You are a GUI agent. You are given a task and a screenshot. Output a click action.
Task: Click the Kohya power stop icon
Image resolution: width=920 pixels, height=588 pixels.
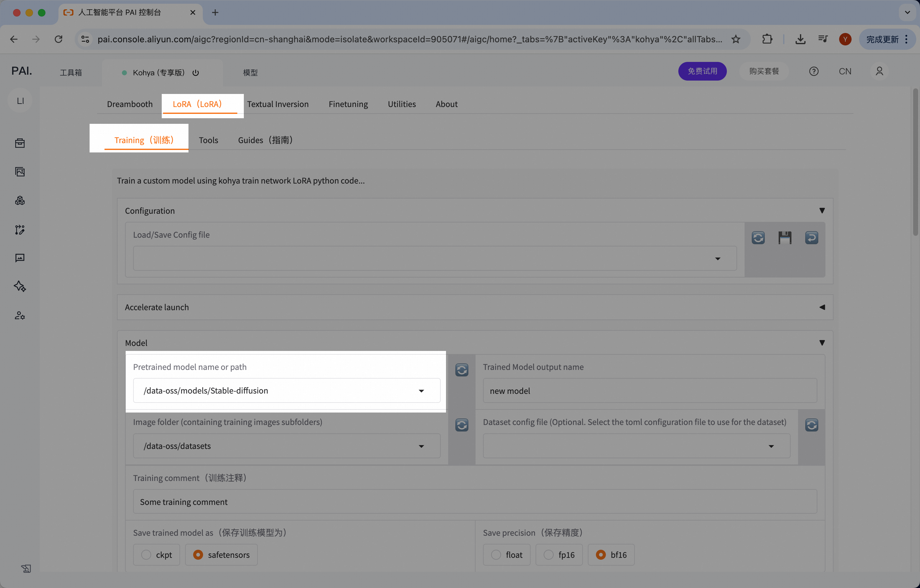tap(196, 72)
